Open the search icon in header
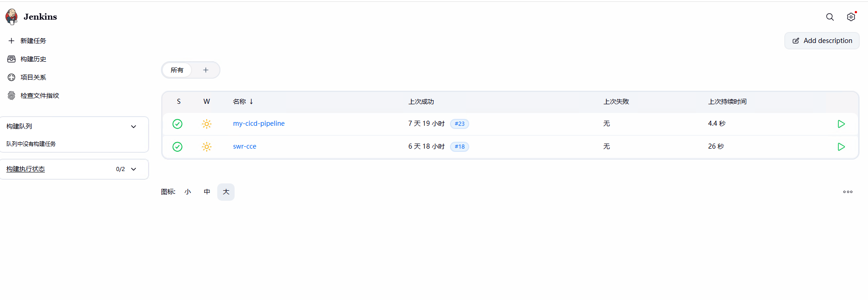Viewport: 868px width, 300px height. 830,17
